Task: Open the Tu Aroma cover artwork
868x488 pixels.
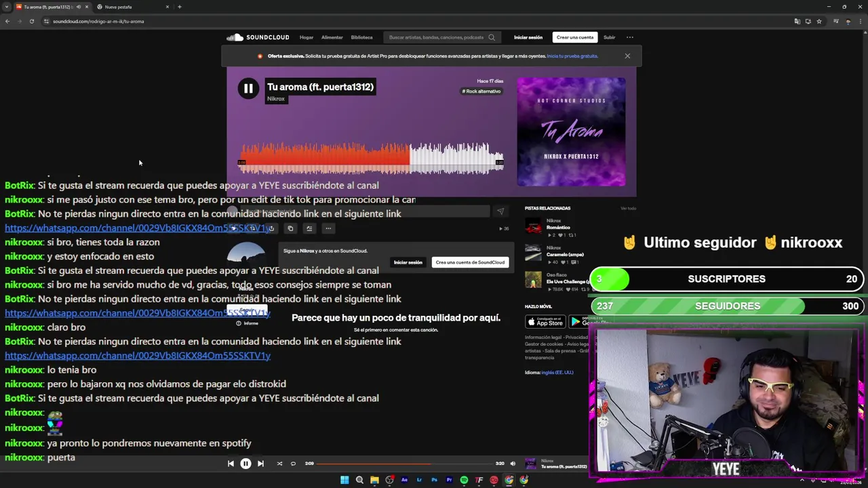Action: click(x=571, y=131)
